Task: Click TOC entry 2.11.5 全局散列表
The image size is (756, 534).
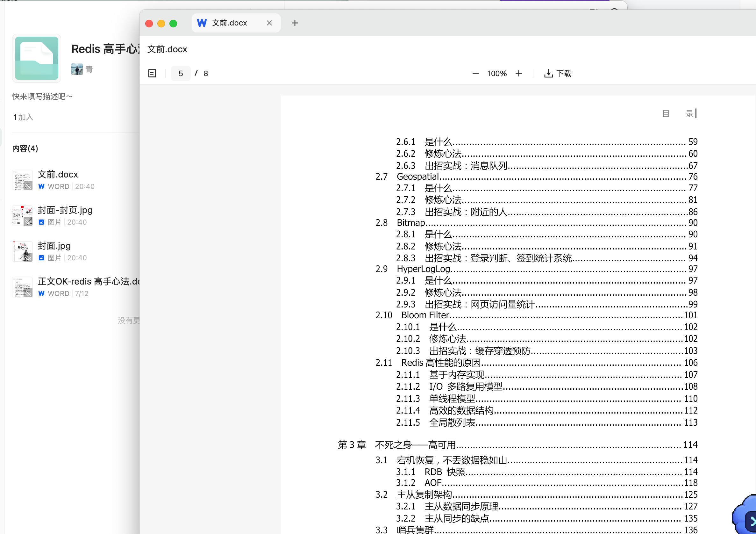Action: (x=546, y=422)
